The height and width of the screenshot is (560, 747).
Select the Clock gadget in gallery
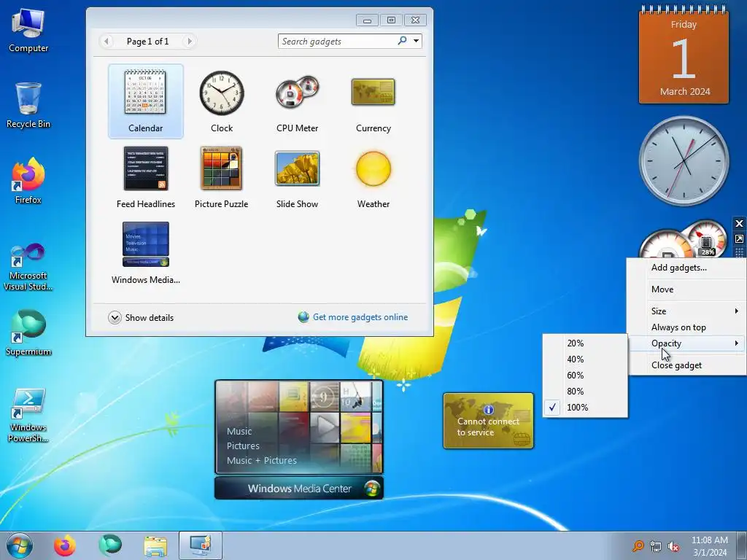click(x=222, y=101)
